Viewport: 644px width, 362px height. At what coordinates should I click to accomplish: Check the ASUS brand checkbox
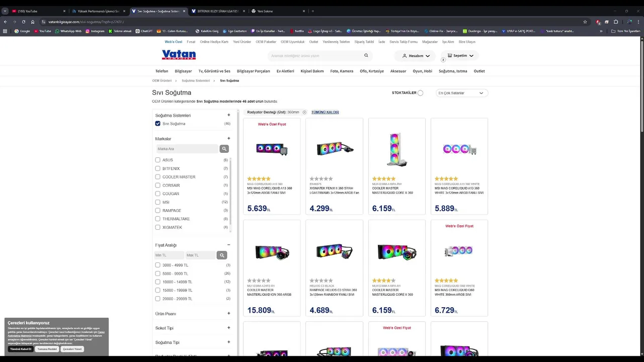click(157, 160)
